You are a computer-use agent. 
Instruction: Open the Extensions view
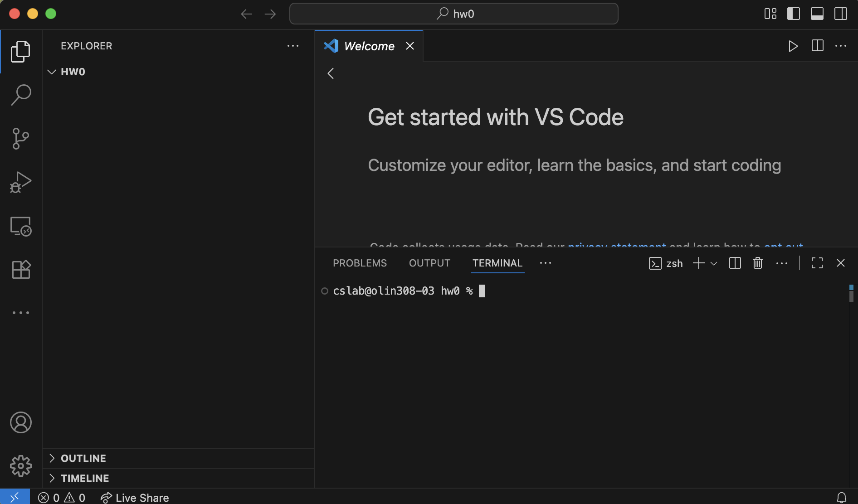[x=20, y=269]
